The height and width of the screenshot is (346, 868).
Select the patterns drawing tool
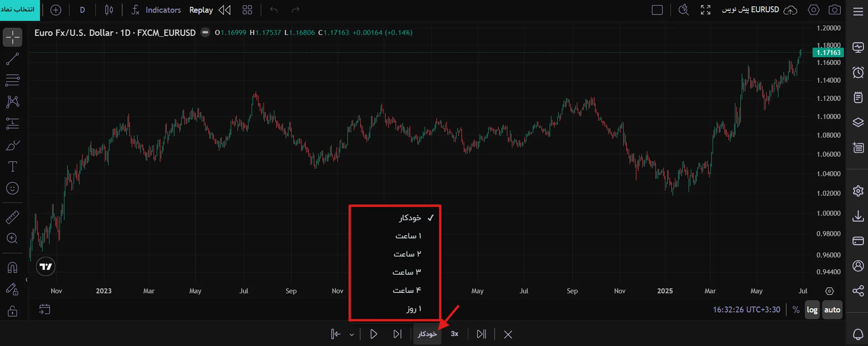click(13, 102)
